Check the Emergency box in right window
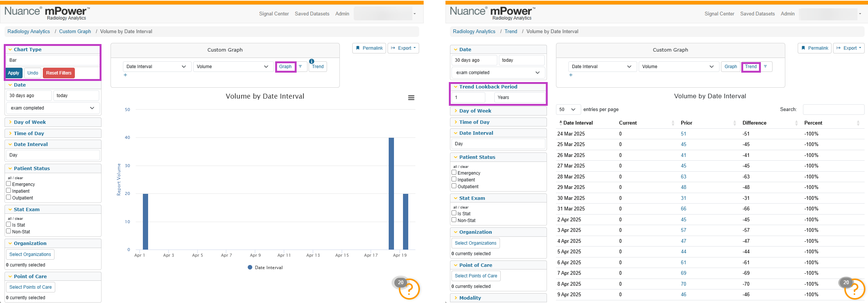868x303 pixels. 454,172
